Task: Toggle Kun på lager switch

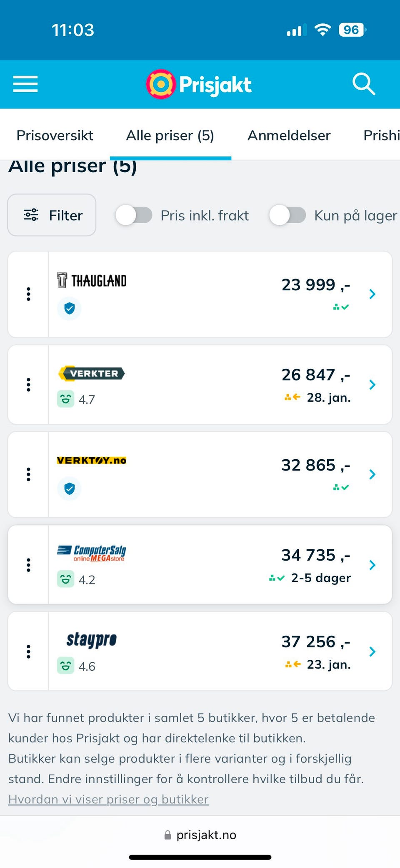Action: click(x=287, y=216)
